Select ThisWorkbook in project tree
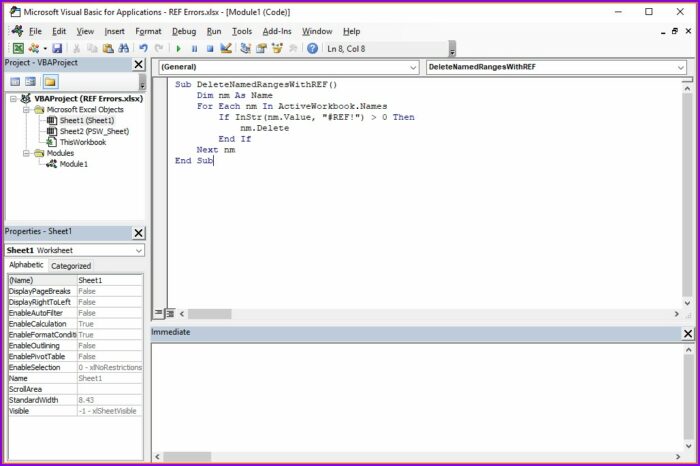Image resolution: width=700 pixels, height=466 pixels. click(83, 142)
